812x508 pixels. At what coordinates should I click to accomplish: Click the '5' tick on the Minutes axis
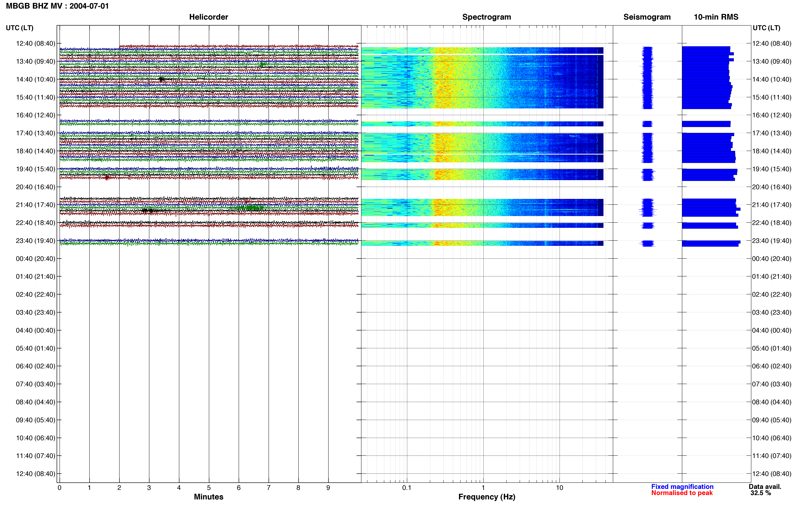209,488
